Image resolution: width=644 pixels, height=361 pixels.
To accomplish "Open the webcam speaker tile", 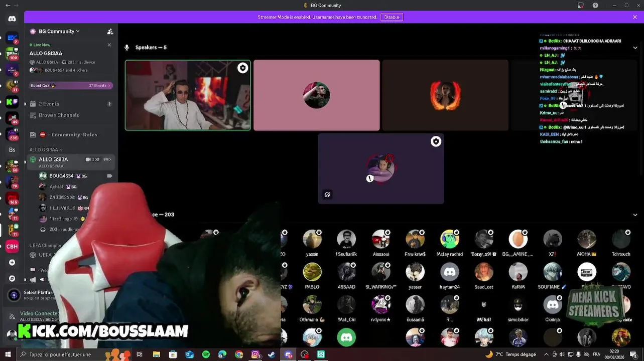I will pos(188,95).
